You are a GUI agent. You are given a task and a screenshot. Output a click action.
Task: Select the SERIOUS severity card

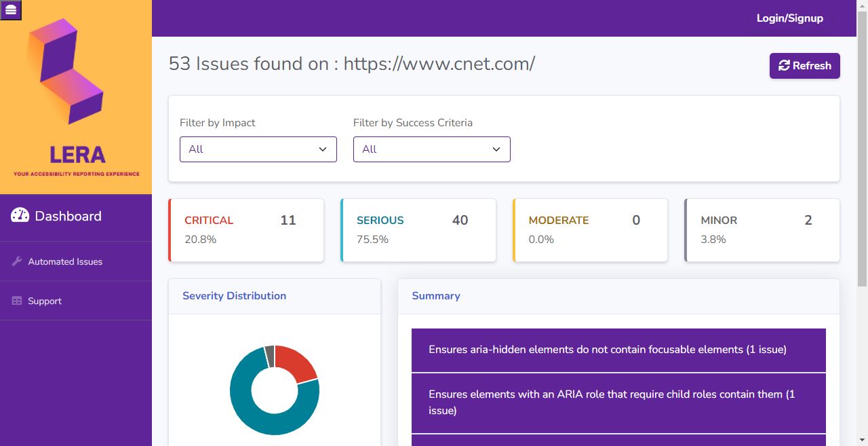pos(418,229)
